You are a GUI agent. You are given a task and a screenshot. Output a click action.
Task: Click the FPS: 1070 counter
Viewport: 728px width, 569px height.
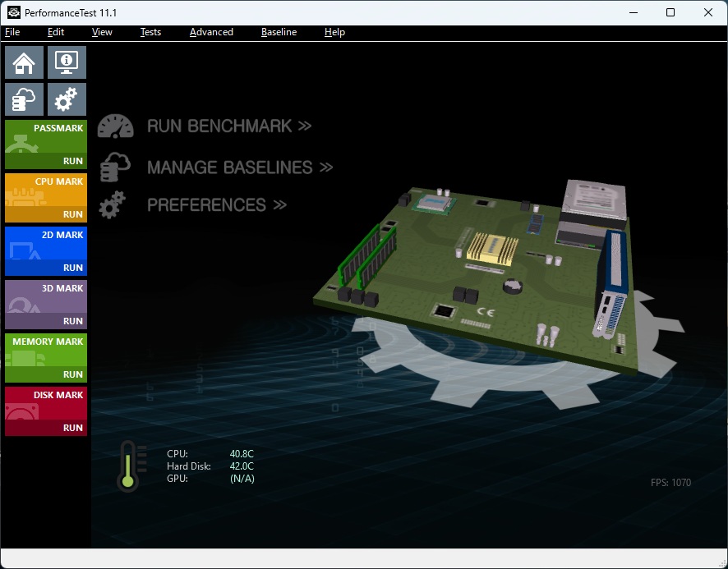[670, 483]
